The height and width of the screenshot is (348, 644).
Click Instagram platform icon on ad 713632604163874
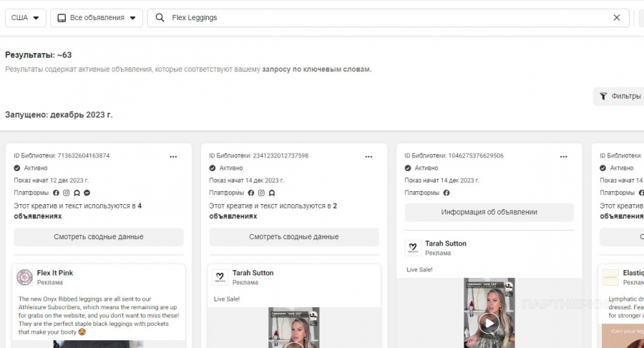[x=66, y=193]
